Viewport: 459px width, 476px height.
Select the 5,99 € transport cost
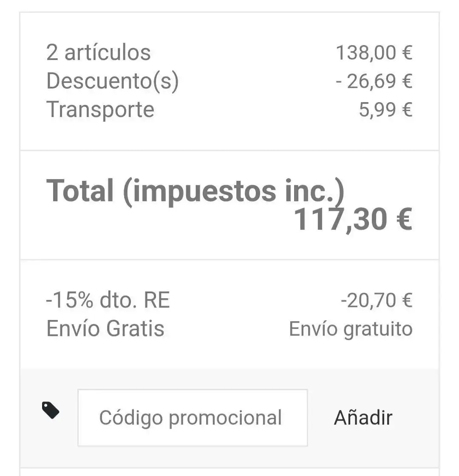click(x=385, y=109)
